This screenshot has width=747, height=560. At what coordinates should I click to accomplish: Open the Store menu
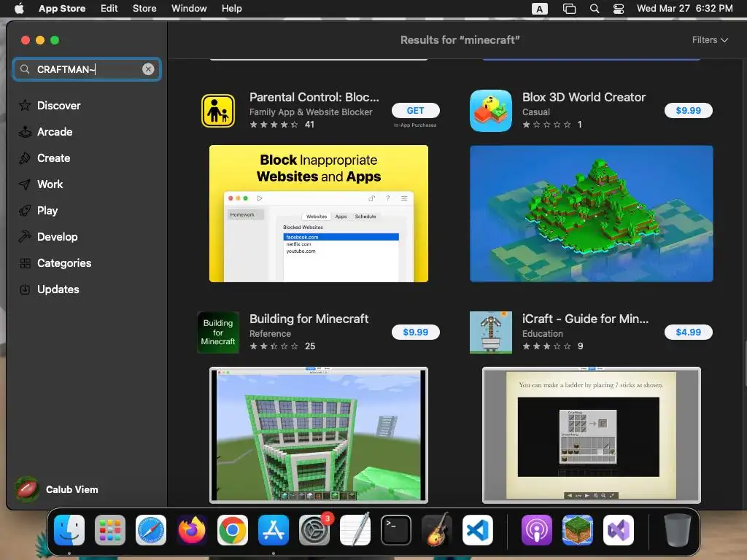pos(144,8)
